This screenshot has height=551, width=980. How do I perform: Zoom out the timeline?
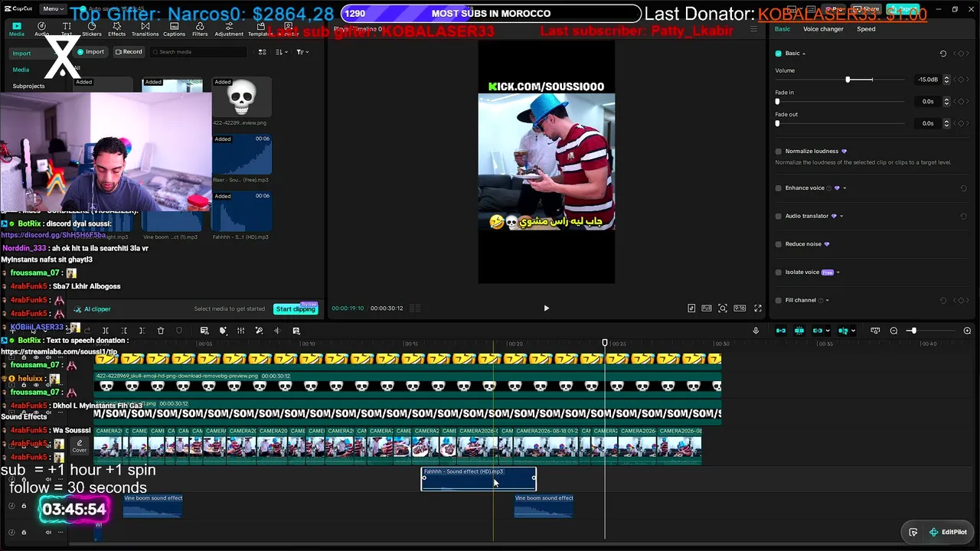[893, 331]
